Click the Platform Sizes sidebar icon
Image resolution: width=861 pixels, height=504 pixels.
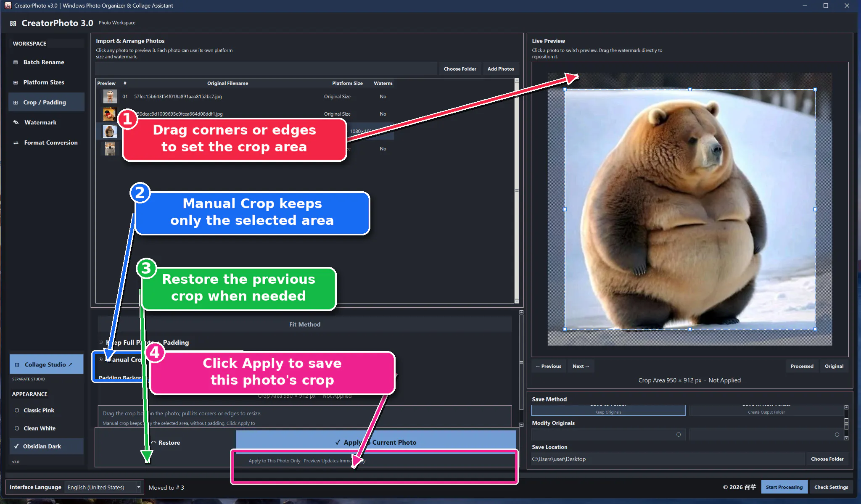(x=16, y=82)
